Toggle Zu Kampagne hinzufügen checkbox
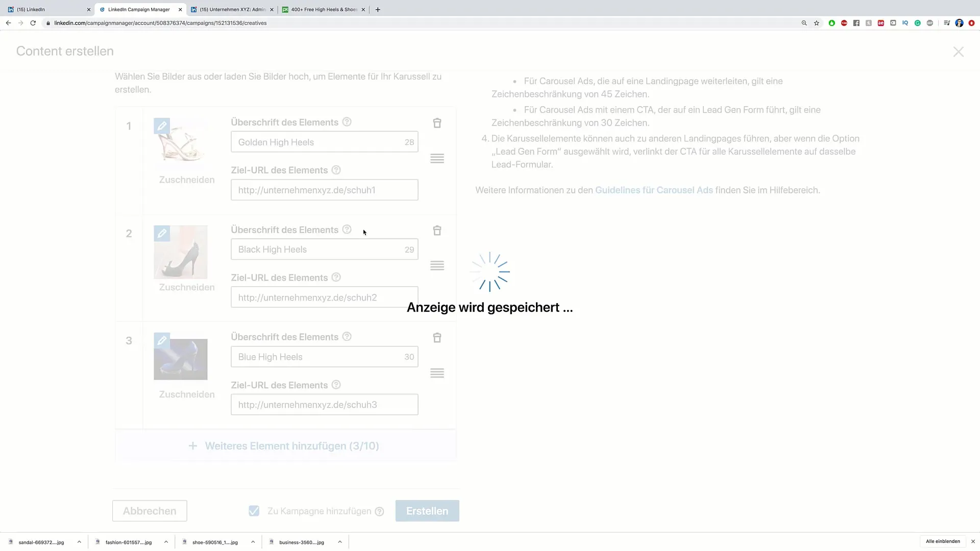 254,511
